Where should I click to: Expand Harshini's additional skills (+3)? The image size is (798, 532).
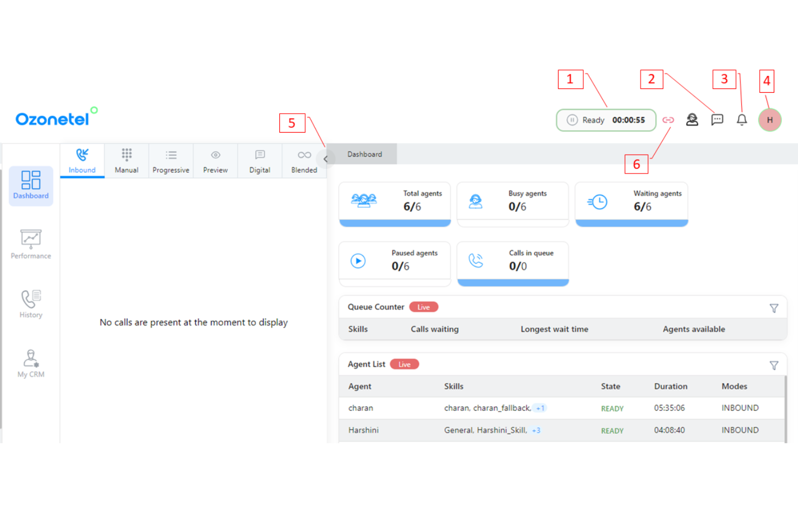pyautogui.click(x=536, y=430)
